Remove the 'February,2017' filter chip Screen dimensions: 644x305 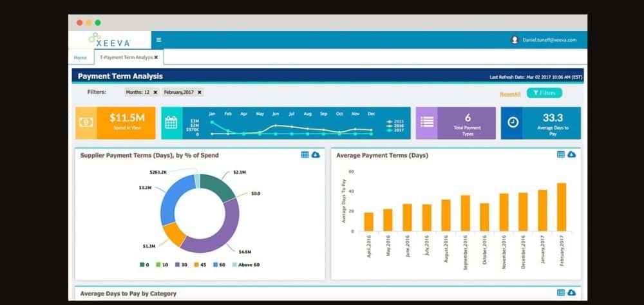[x=200, y=93]
